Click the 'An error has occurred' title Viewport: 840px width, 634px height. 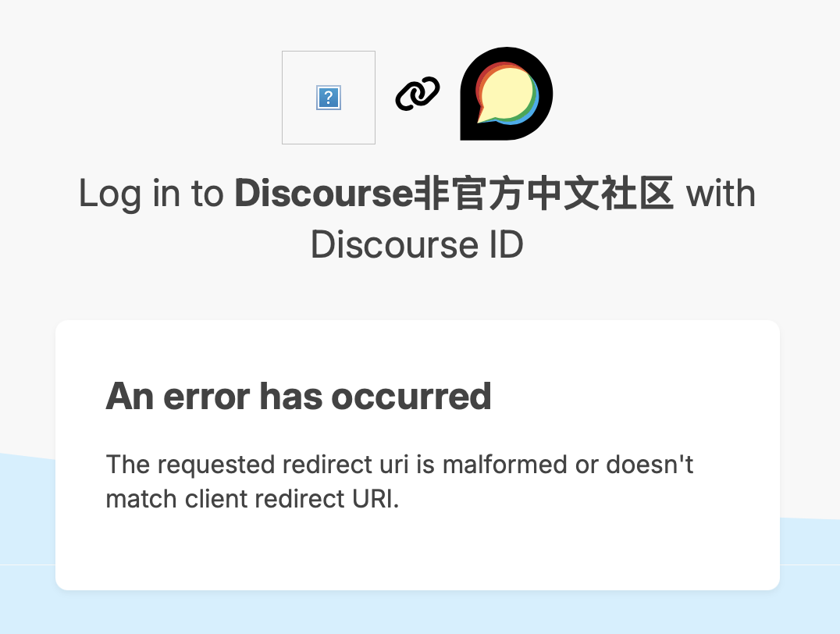298,397
